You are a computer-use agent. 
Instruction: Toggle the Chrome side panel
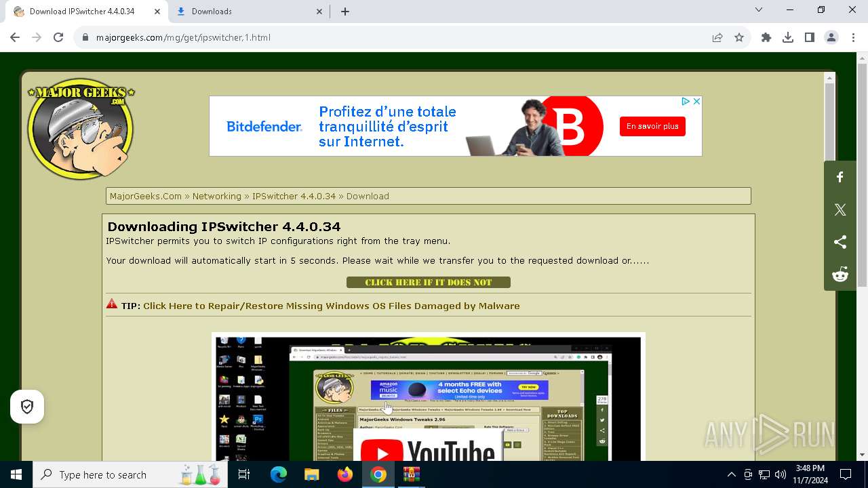810,37
